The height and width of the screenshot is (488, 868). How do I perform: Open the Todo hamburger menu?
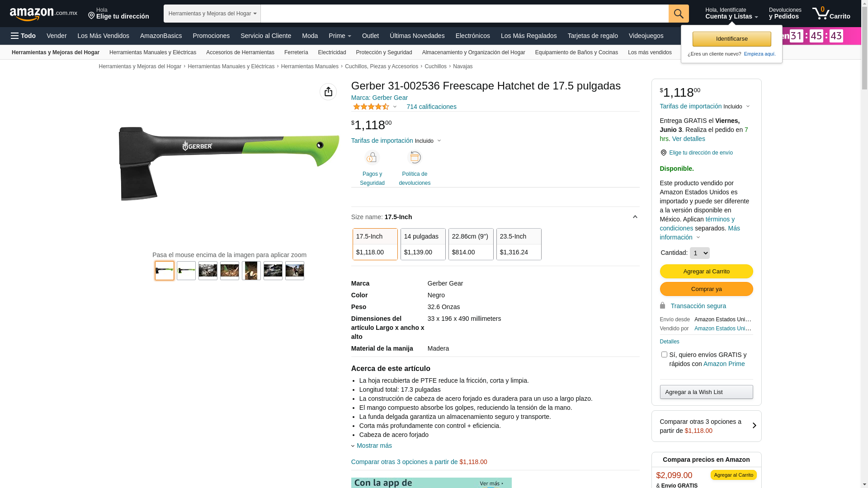tap(23, 36)
